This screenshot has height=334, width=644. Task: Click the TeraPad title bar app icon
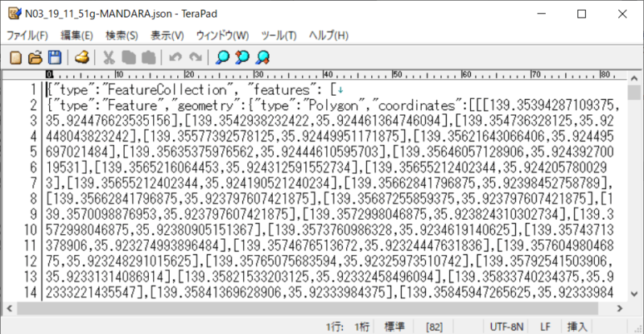coord(14,14)
